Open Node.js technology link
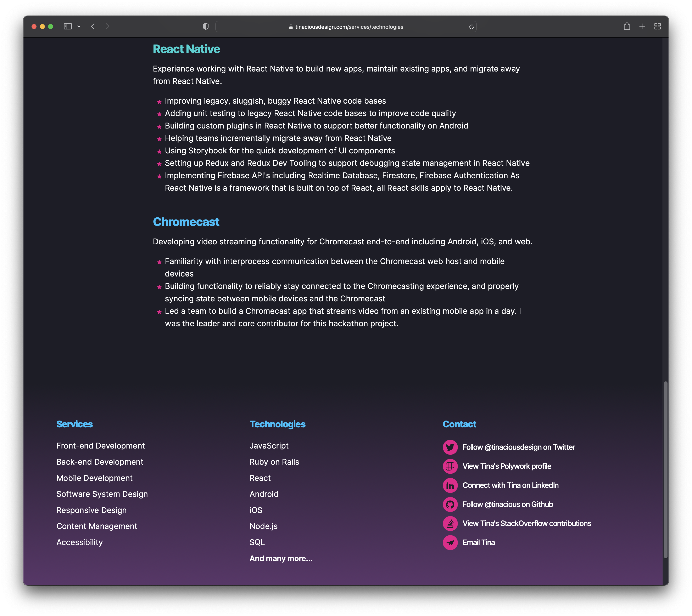This screenshot has width=692, height=616. pyautogui.click(x=263, y=526)
